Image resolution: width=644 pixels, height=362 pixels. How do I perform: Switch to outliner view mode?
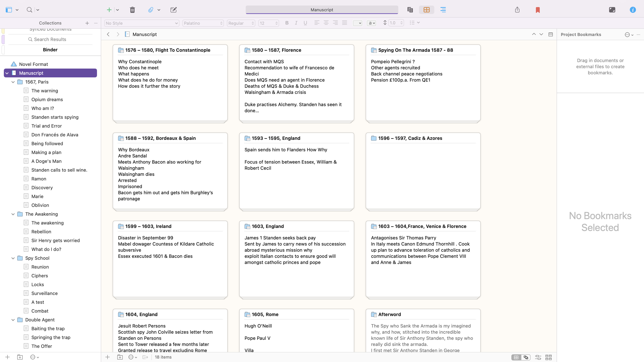(443, 10)
